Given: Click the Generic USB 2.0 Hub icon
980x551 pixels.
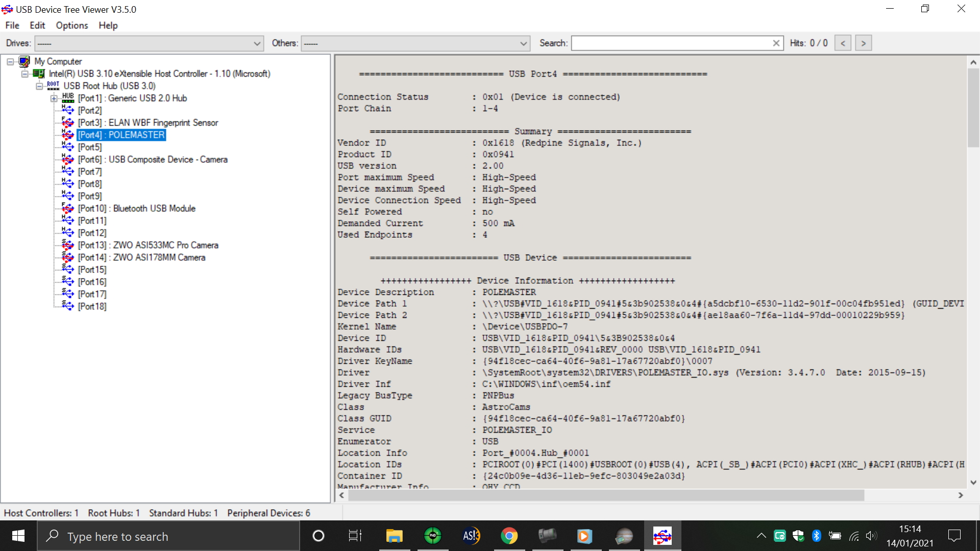Looking at the screenshot, I should coord(68,98).
